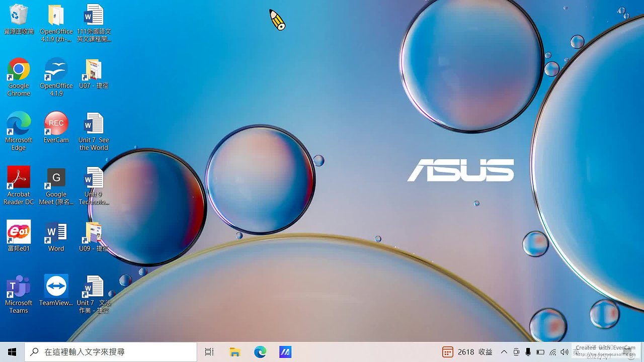Click the Meet Now camera tray icon
This screenshot has width=644, height=362.
pos(516,352)
